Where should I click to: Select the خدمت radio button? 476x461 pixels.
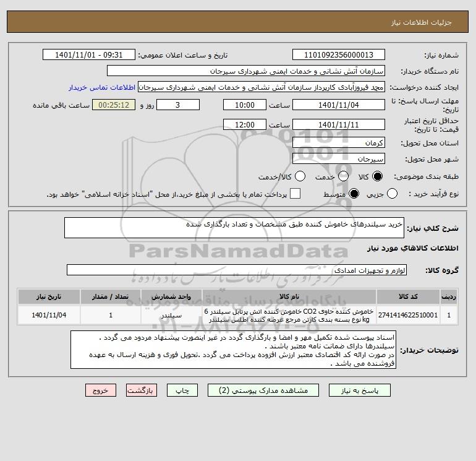pos(343,176)
